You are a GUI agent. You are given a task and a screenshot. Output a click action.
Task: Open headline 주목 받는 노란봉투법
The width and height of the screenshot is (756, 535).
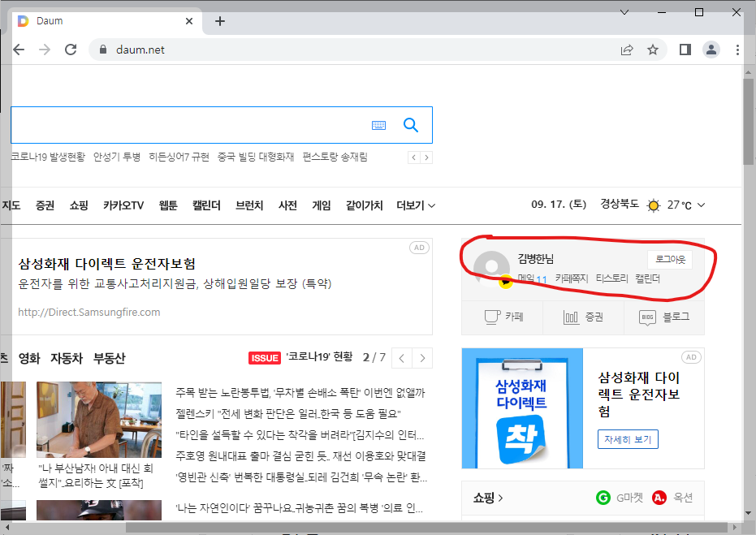[x=300, y=393]
